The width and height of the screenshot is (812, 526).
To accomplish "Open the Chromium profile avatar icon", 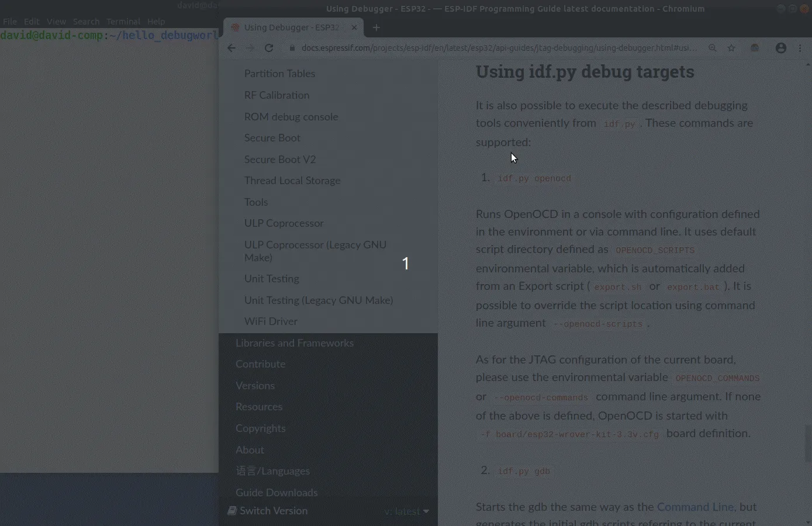I will coord(780,48).
